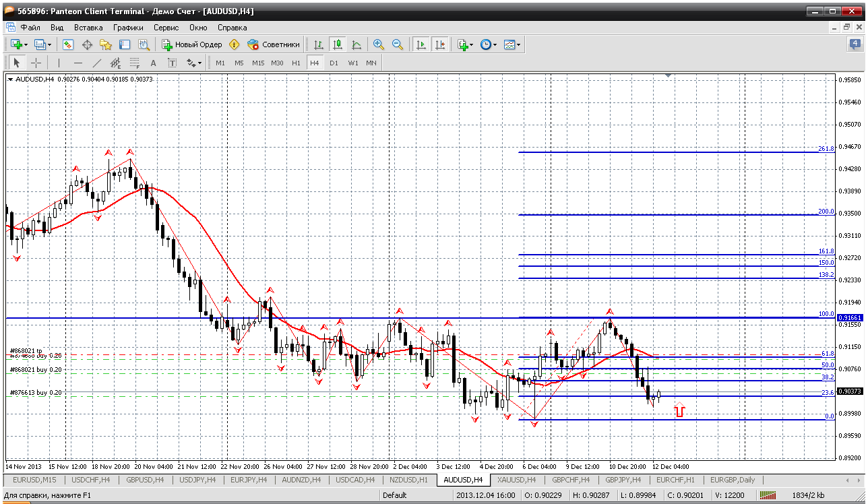Click the chart shift triangle marker

(x=668, y=76)
